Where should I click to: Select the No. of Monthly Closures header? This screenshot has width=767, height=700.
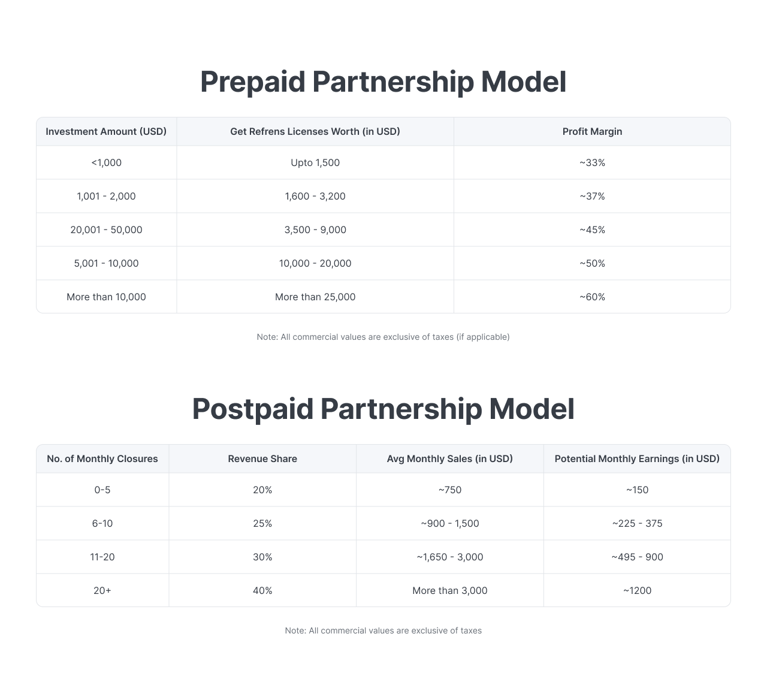[102, 458]
